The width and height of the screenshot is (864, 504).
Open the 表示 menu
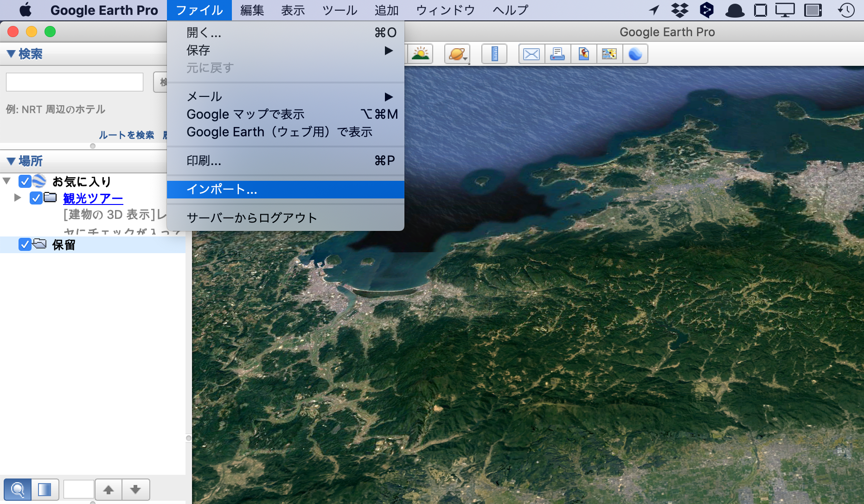point(293,10)
